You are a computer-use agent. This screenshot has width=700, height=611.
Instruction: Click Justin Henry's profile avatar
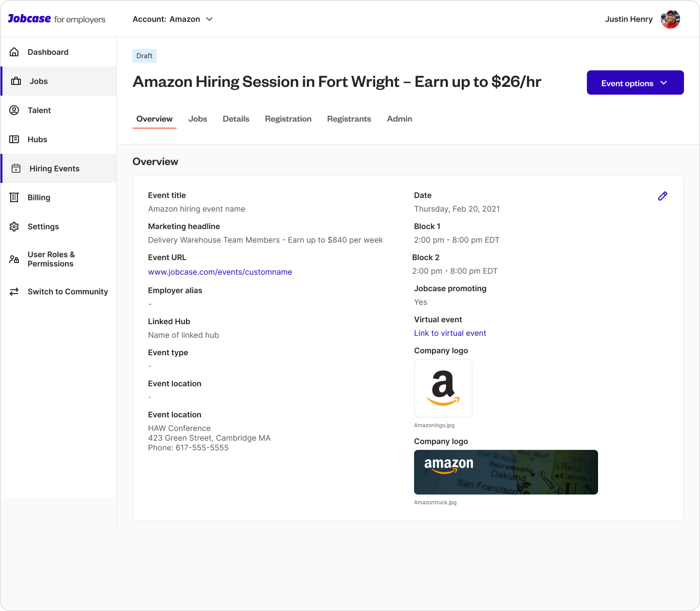670,19
